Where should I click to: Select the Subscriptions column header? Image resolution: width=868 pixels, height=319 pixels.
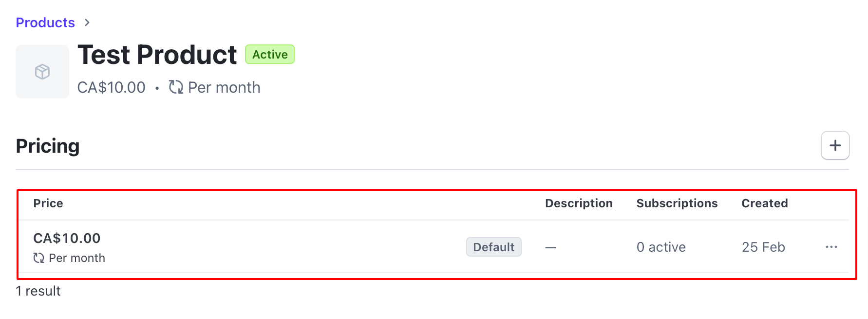[x=677, y=203]
